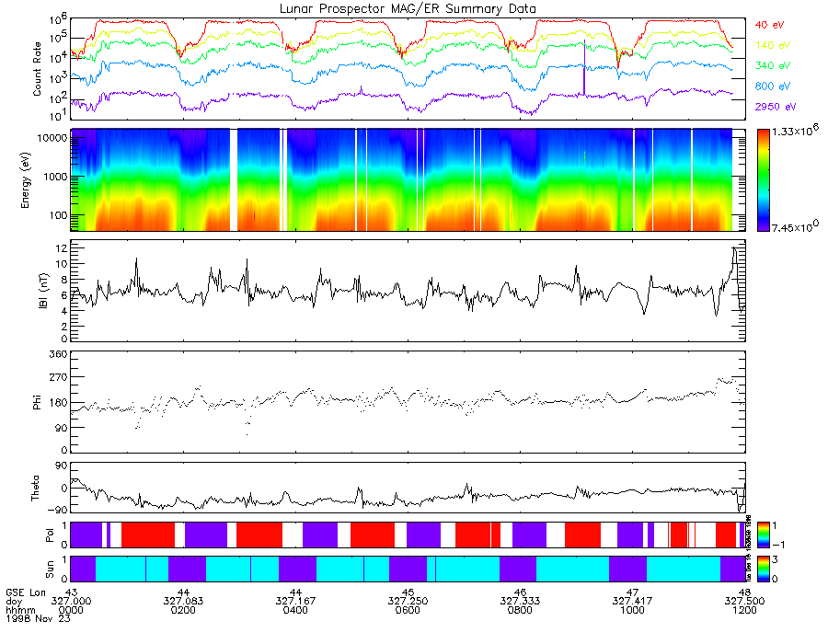This screenshot has height=644, width=828.
Task: Click the '1.33x10^6' color bar maximum value
Action: click(795, 131)
